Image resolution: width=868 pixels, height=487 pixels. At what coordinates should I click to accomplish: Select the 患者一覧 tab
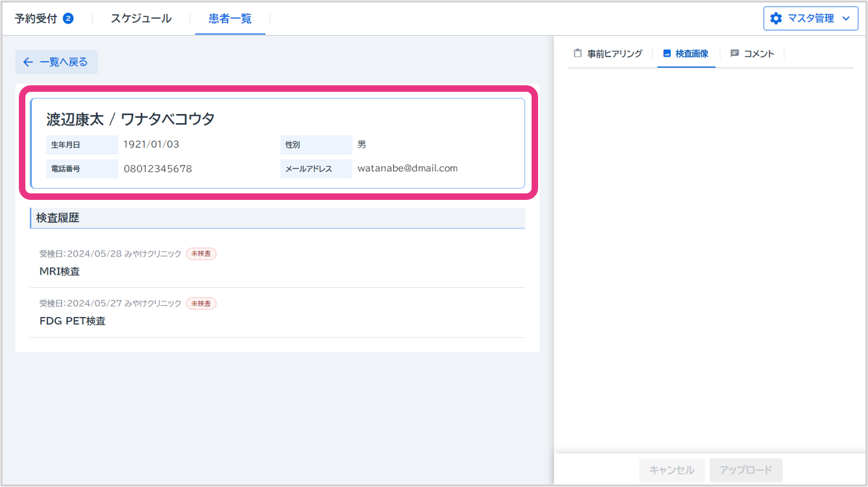coord(230,18)
